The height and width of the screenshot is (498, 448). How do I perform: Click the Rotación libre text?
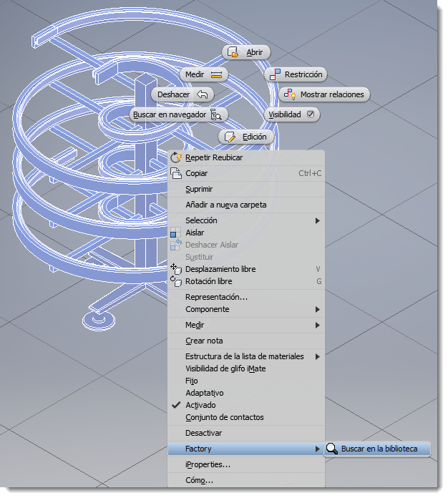209,281
